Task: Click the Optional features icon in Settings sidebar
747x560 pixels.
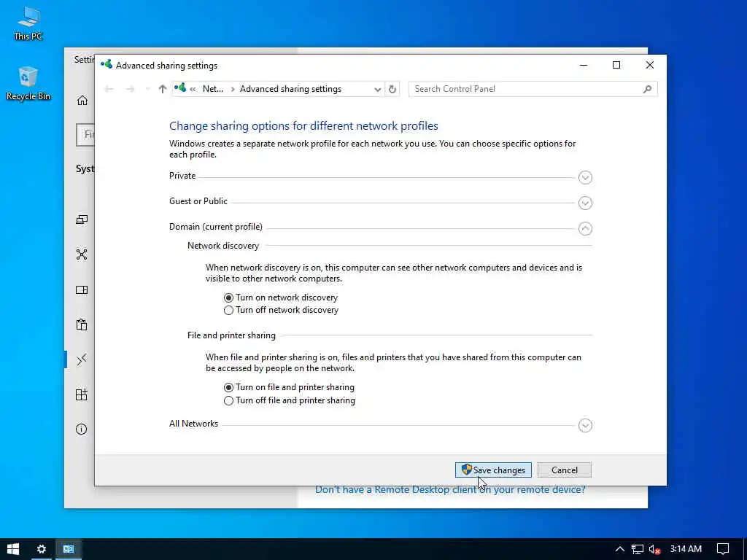Action: (82, 394)
